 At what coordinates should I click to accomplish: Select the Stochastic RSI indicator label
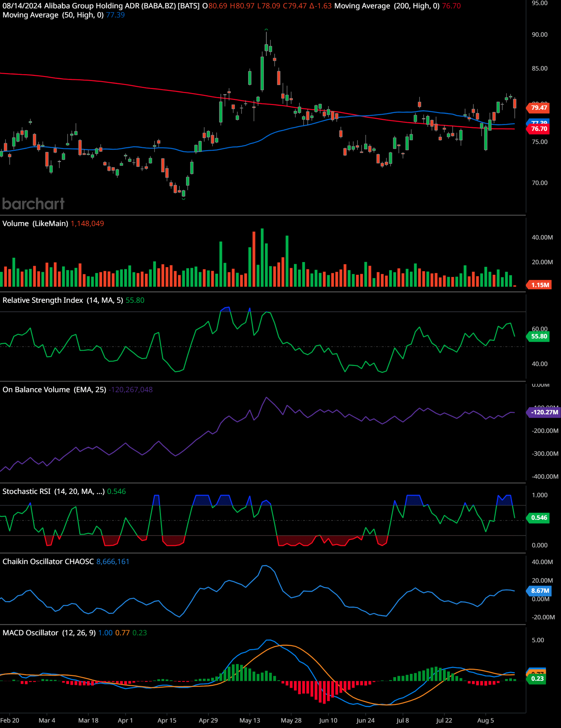(x=53, y=491)
